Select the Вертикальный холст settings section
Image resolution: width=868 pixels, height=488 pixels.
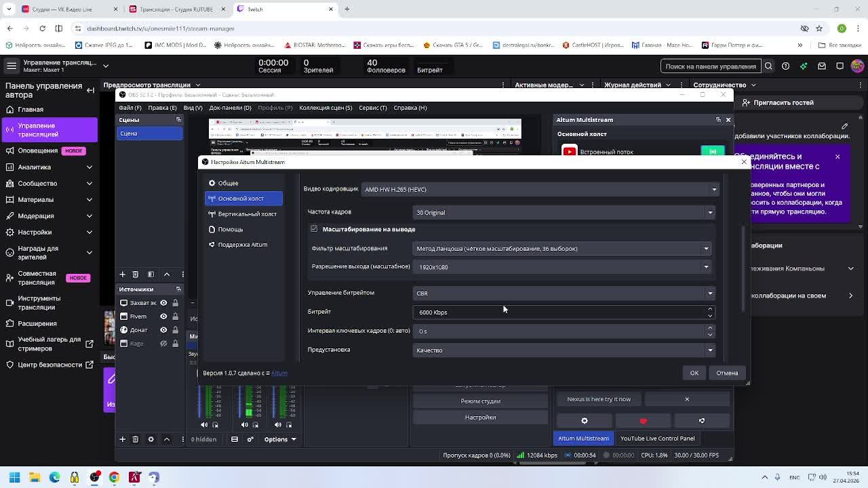243,214
